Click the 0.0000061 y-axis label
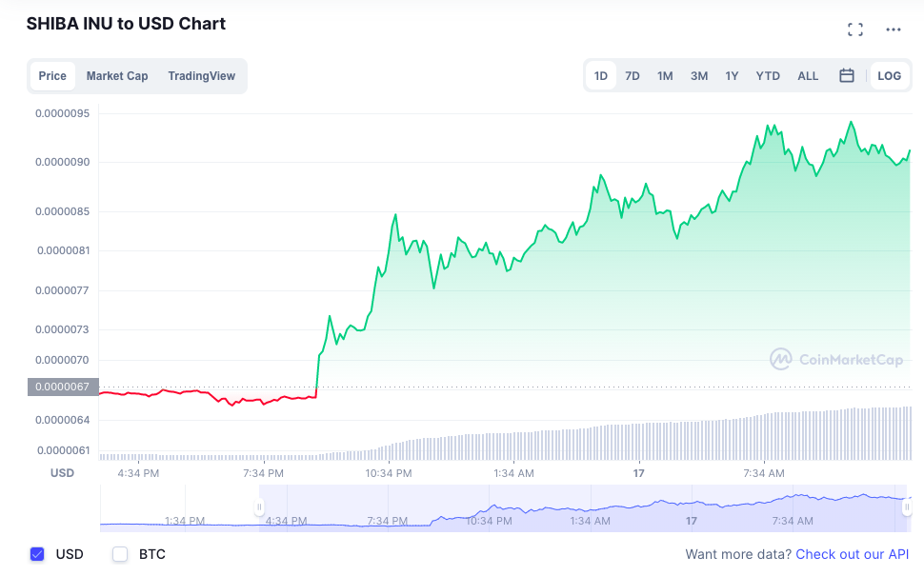Viewport: 924px width, 576px height. [63, 450]
